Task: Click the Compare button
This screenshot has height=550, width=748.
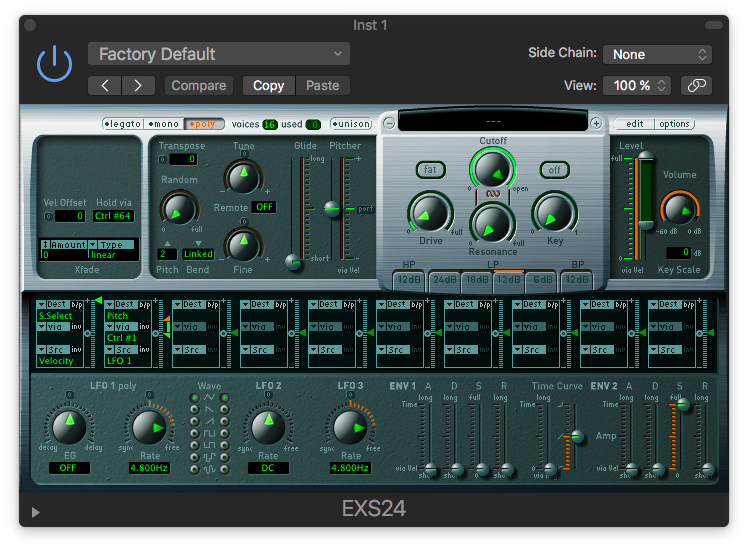Action: 199,85
